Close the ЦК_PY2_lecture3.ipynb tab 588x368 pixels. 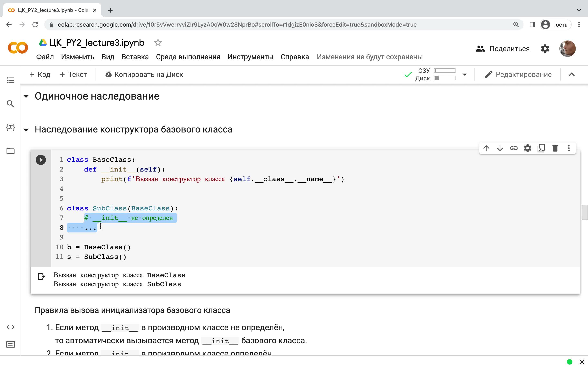[95, 10]
